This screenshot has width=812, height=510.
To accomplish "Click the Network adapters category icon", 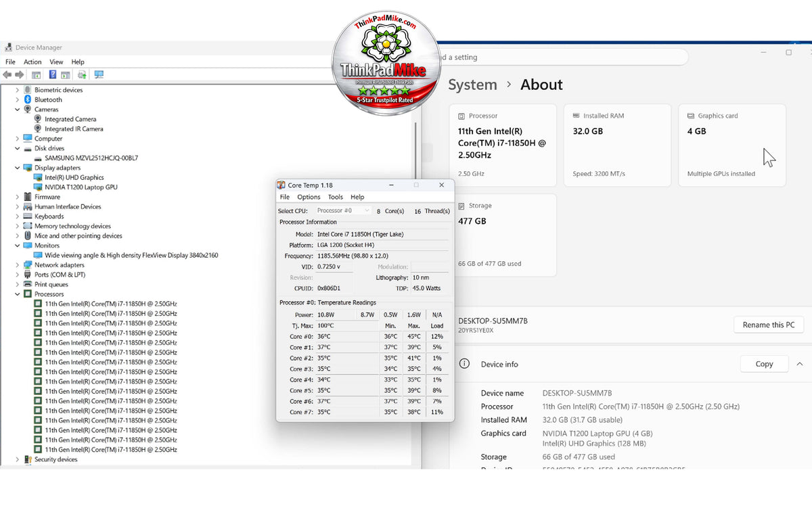I will pyautogui.click(x=28, y=265).
